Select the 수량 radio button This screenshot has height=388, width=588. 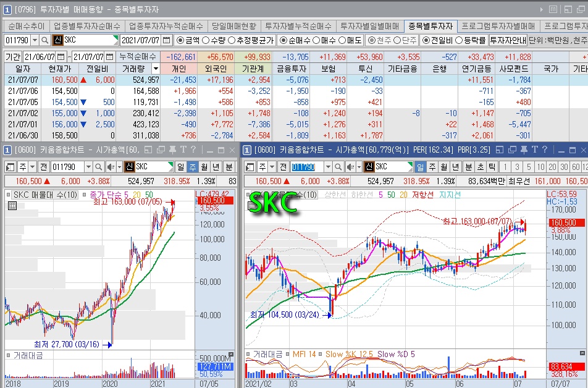pyautogui.click(x=206, y=40)
